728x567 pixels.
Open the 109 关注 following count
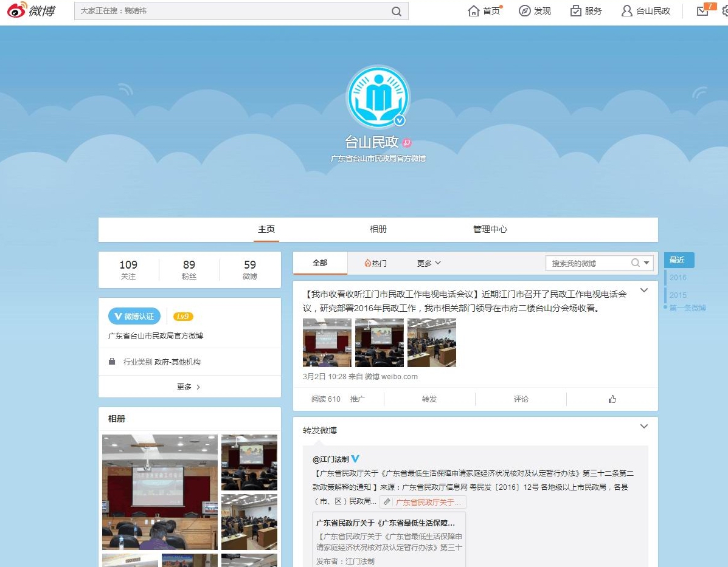[x=128, y=270]
